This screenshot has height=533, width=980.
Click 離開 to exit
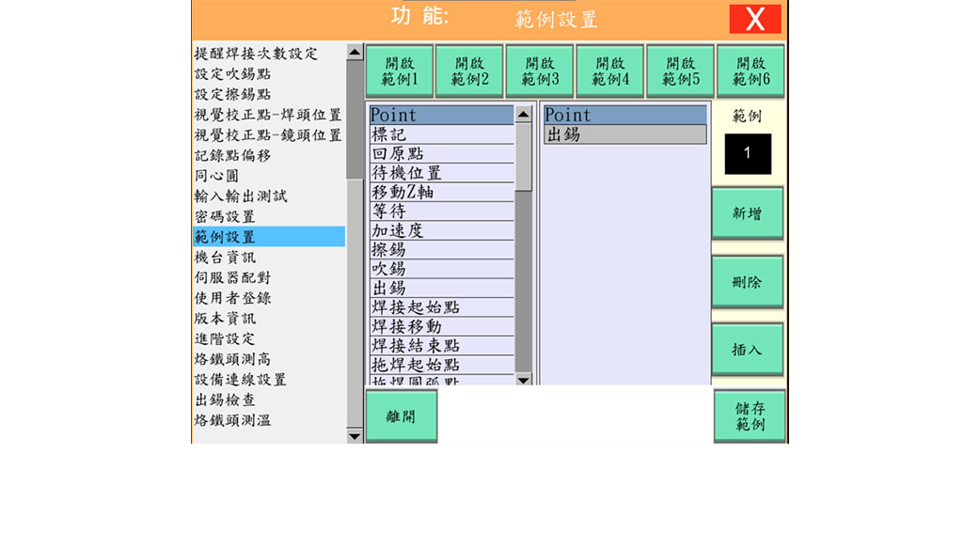click(x=401, y=416)
